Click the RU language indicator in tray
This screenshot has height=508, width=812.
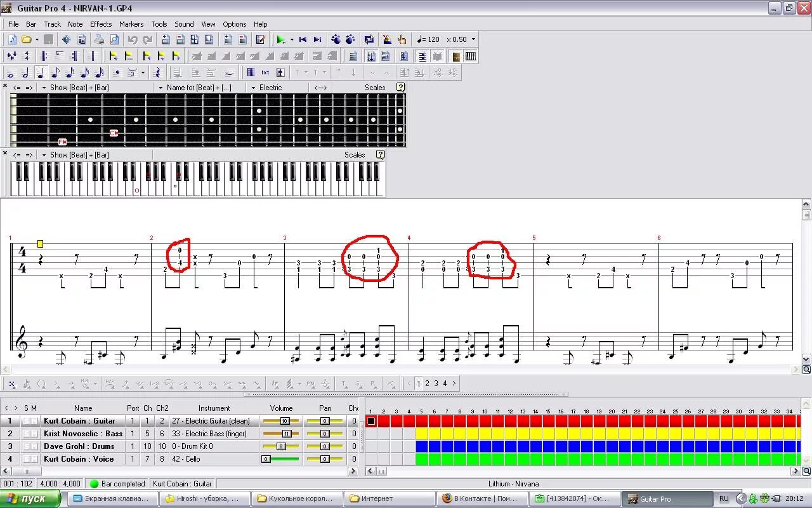724,499
